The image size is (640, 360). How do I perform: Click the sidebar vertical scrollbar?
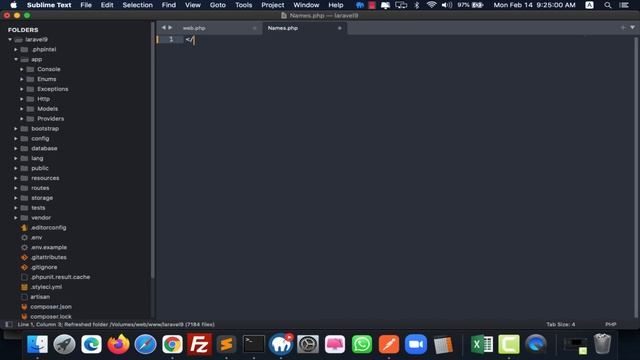(153, 151)
